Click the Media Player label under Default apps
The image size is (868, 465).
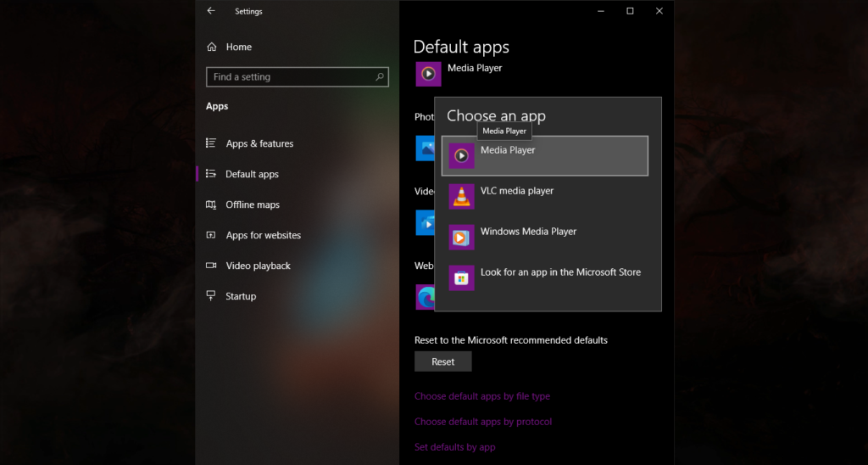coord(475,68)
